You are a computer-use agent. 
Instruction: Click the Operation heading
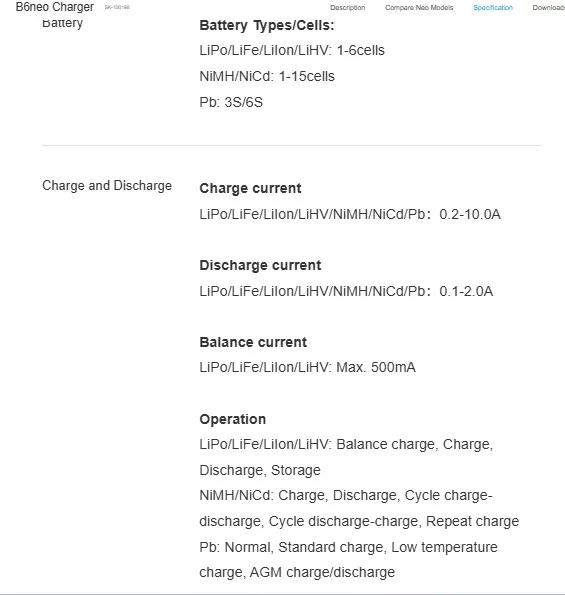pos(233,419)
